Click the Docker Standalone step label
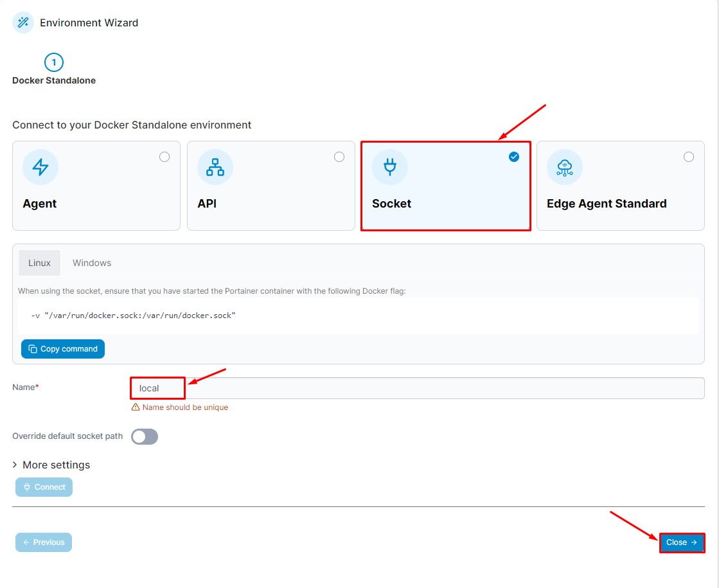719x588 pixels. pos(54,81)
